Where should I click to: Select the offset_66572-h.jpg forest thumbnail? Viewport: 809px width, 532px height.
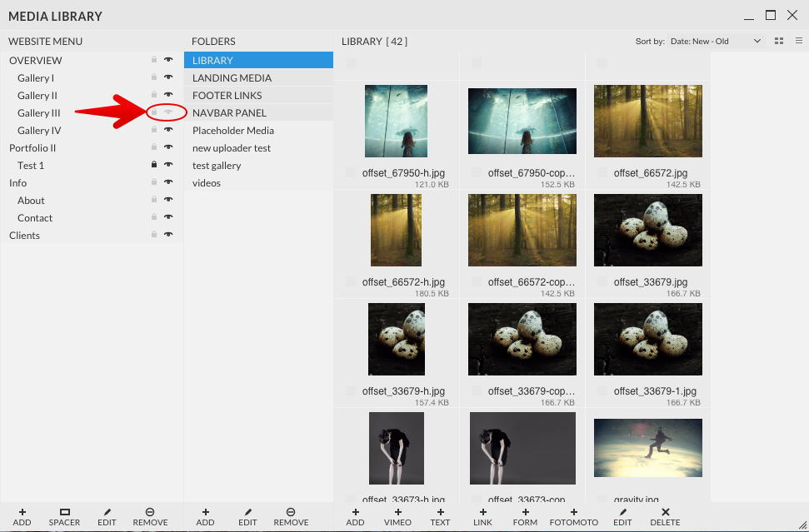(x=397, y=230)
